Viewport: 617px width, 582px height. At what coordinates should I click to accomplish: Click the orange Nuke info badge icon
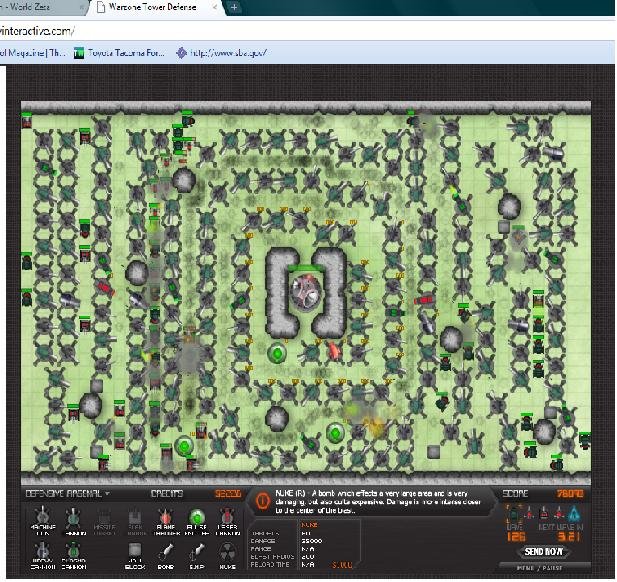pyautogui.click(x=262, y=501)
